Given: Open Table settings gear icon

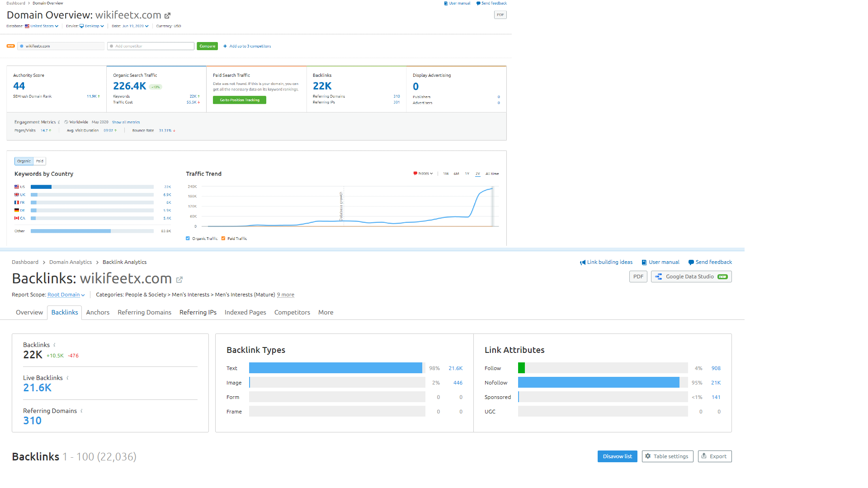Looking at the screenshot, I should click(x=648, y=456).
